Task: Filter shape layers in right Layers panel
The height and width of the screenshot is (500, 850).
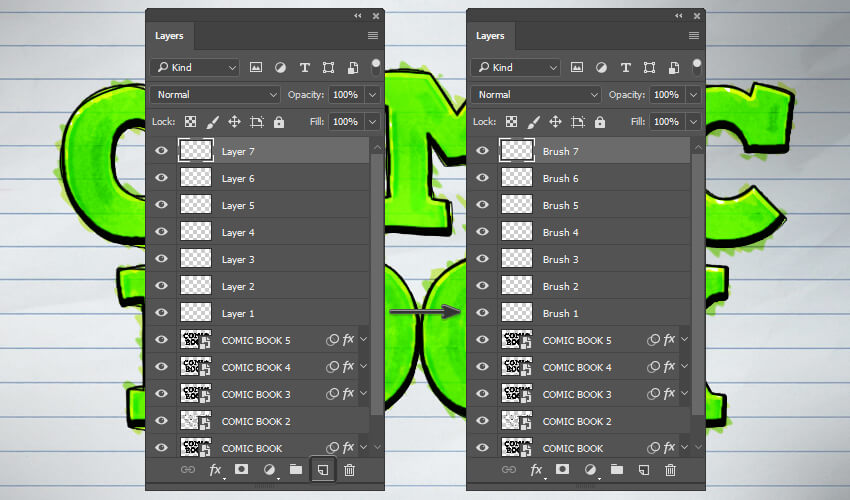Action: pyautogui.click(x=649, y=67)
